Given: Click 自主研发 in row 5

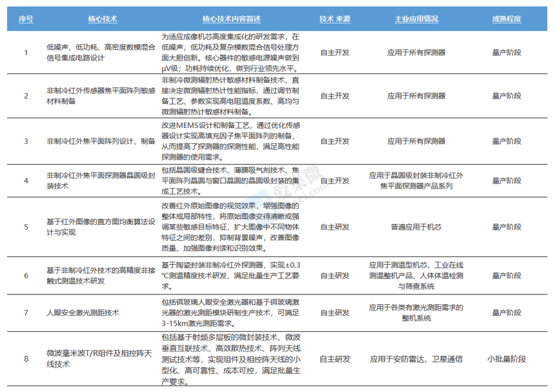Looking at the screenshot, I should click(x=335, y=227).
